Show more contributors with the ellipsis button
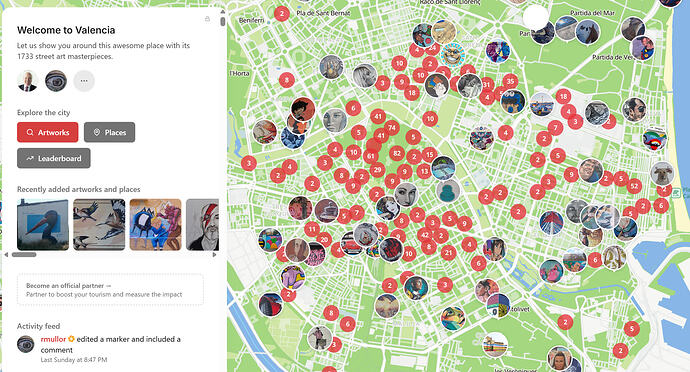Viewport: 690px width, 372px height. pyautogui.click(x=84, y=81)
